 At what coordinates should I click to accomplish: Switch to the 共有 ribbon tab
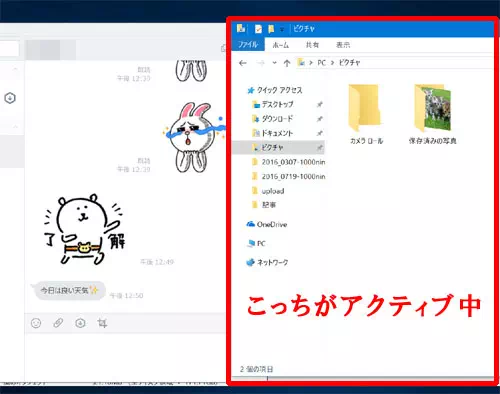click(x=312, y=45)
